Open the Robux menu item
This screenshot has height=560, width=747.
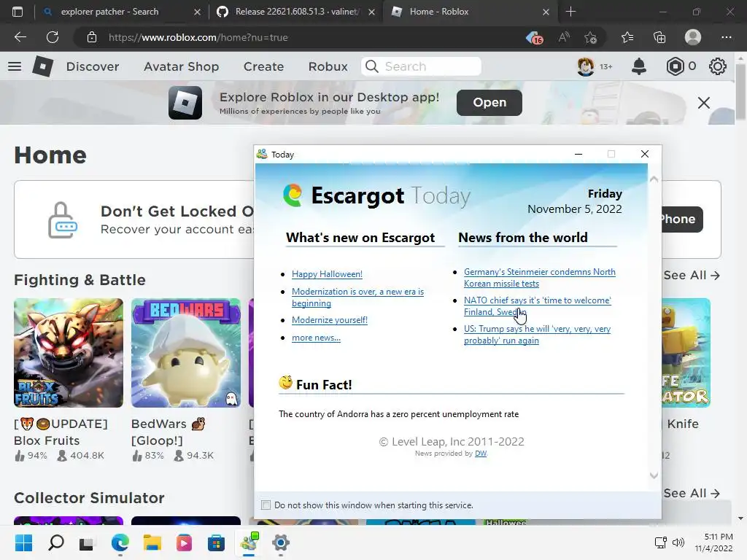pyautogui.click(x=328, y=66)
